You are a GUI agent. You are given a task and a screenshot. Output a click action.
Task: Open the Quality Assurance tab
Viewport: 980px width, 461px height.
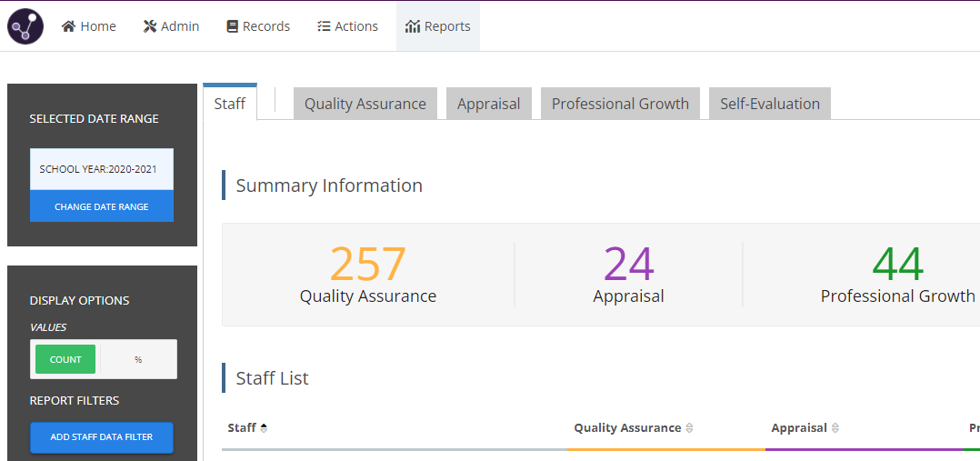coord(365,104)
